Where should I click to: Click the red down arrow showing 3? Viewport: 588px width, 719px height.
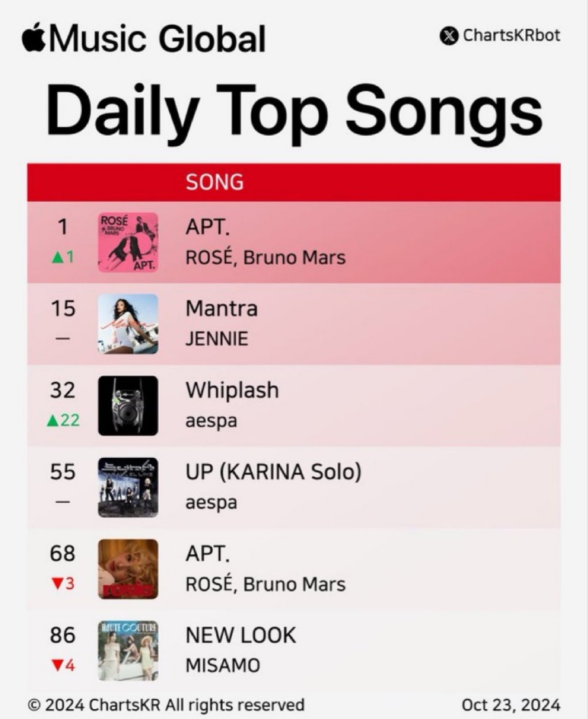tap(57, 584)
